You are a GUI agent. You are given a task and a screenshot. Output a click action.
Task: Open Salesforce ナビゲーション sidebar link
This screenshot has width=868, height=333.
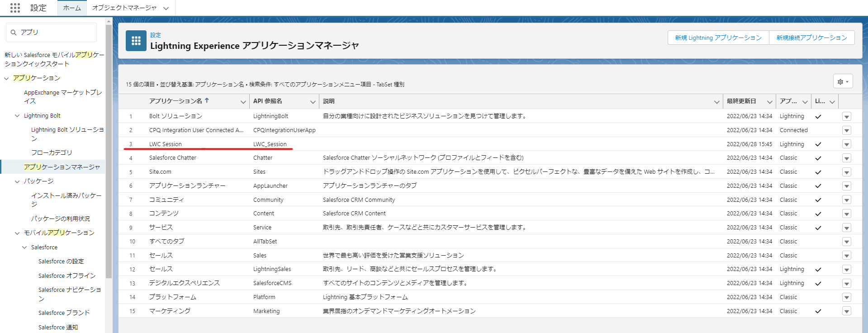70,294
